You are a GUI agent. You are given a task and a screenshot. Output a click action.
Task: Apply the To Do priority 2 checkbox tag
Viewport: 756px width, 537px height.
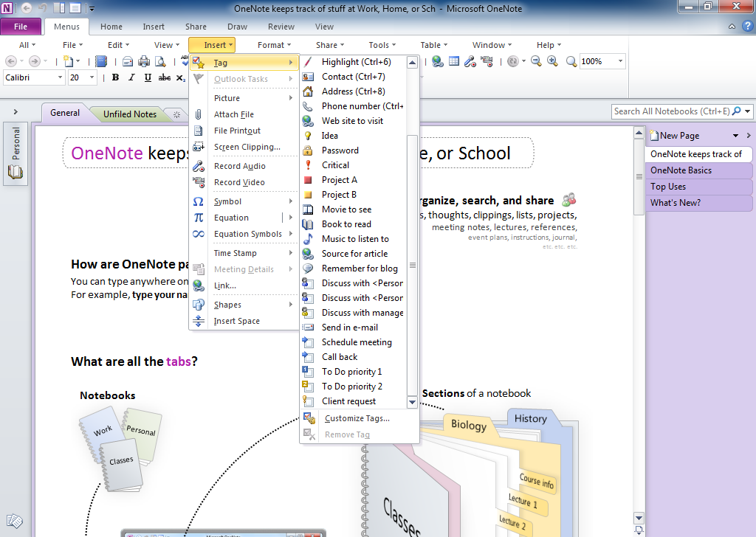click(x=308, y=387)
